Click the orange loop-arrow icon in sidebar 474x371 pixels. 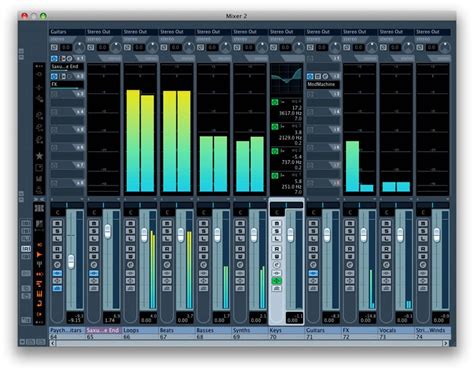click(39, 303)
